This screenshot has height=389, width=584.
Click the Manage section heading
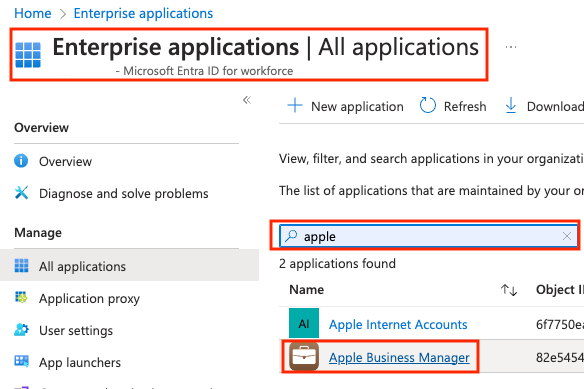[x=38, y=233]
